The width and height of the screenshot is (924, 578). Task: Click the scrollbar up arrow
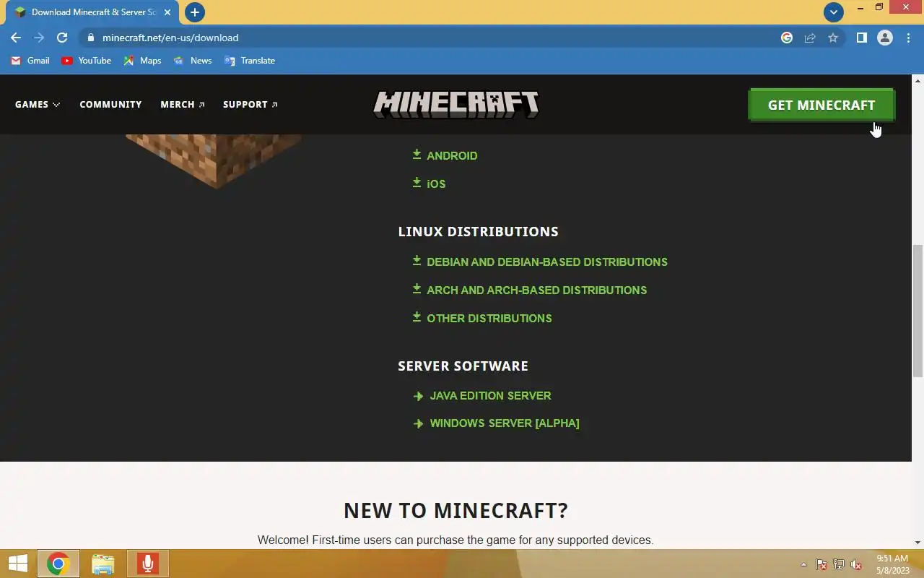[918, 80]
